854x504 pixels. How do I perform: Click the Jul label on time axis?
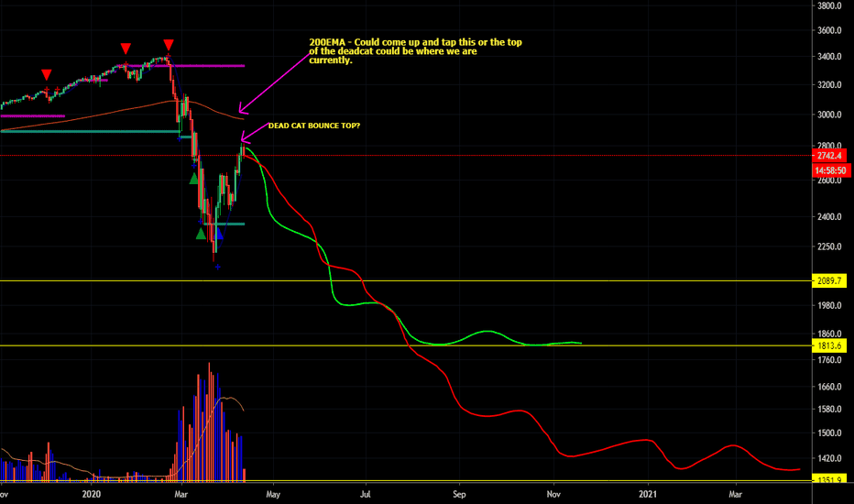[365, 495]
